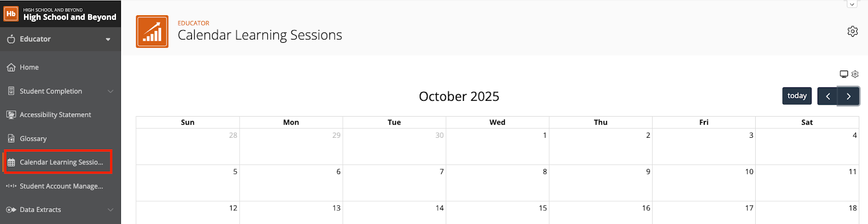Open the Accessibility Statement page
Screen dimensions: 868x224
click(x=55, y=115)
